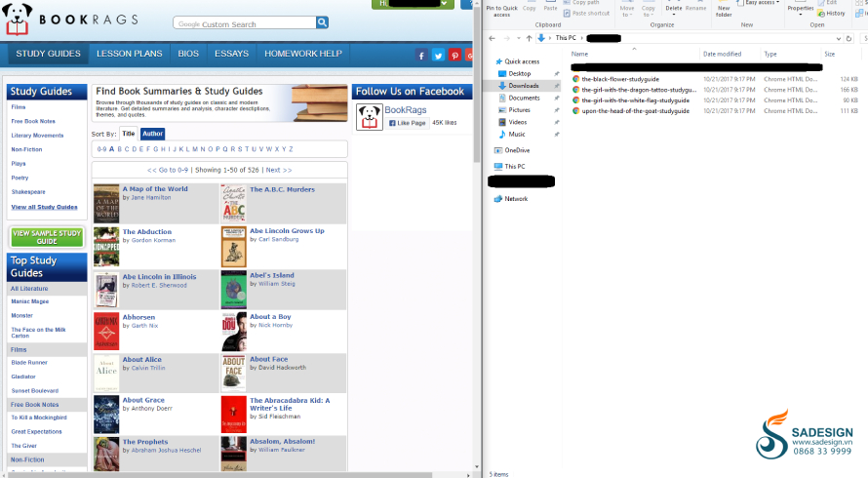Open the About a Boy title link
This screenshot has height=478, width=868.
pos(270,317)
